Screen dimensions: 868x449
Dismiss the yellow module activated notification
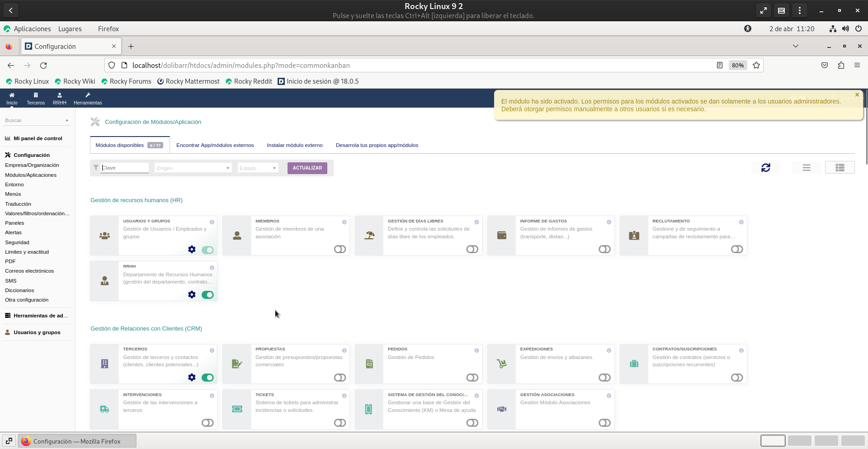pos(857,95)
